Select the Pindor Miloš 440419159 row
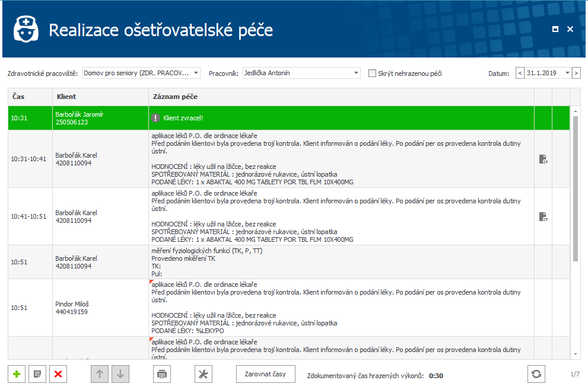The width and height of the screenshot is (588, 390). point(289,308)
